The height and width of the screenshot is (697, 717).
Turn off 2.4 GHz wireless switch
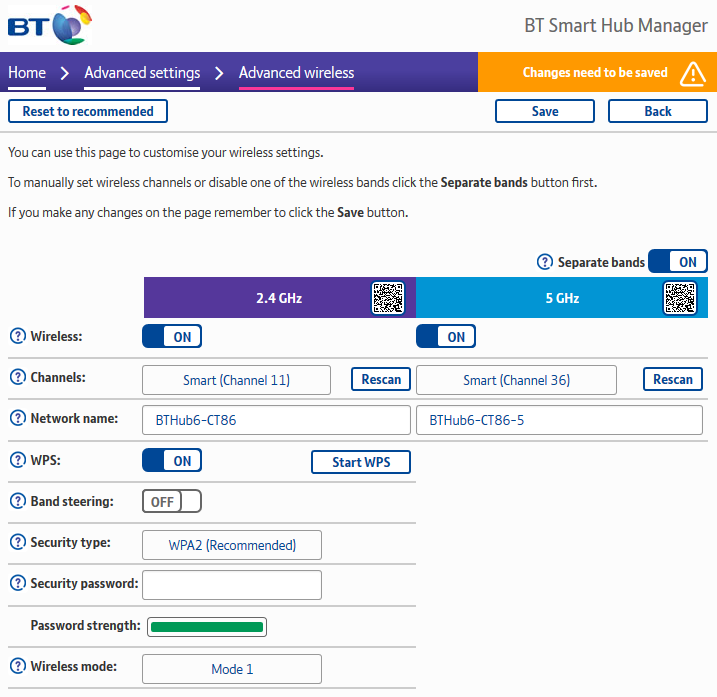[x=172, y=336]
